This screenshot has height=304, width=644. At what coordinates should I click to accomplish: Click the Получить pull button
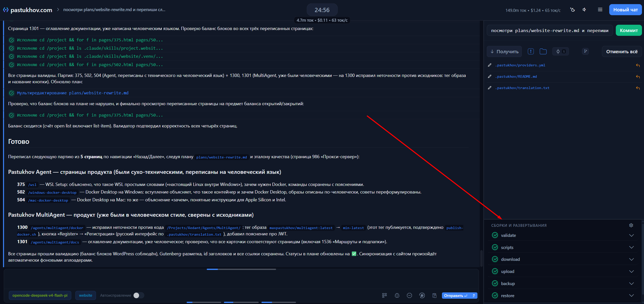tap(504, 51)
